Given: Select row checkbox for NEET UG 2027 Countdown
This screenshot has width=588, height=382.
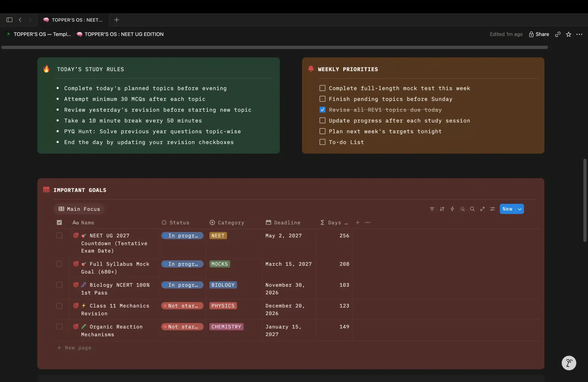Looking at the screenshot, I should (x=59, y=235).
